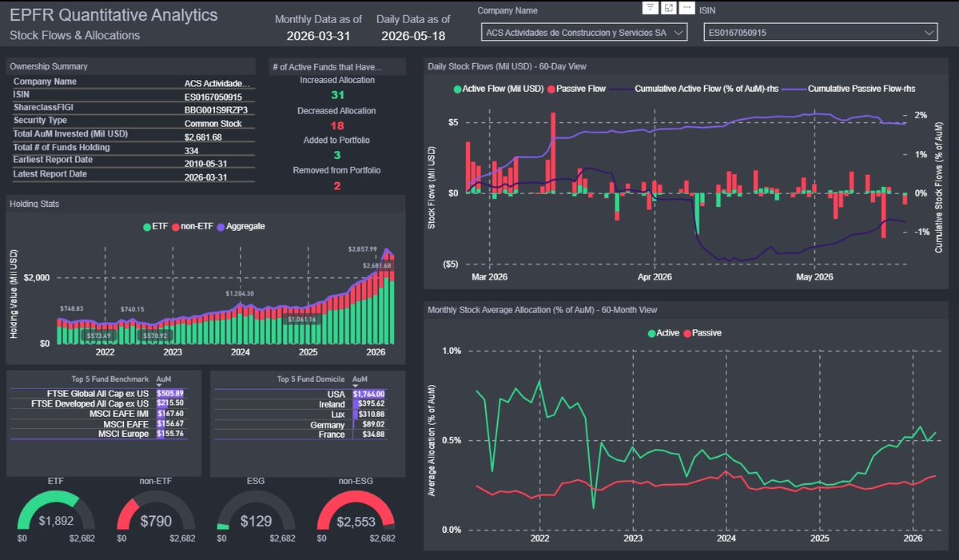Click the Latest Report Date row value

[x=205, y=176]
